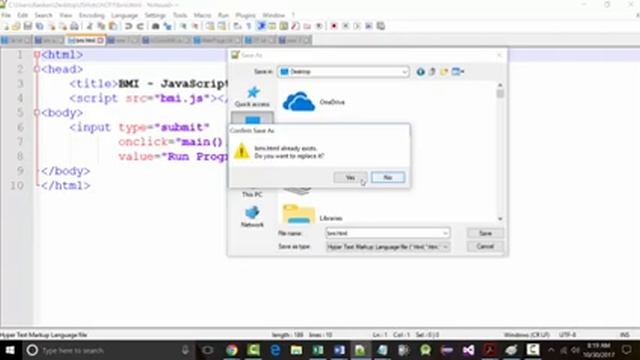640x360 pixels.
Task: Open the Language menu
Action: (x=124, y=15)
